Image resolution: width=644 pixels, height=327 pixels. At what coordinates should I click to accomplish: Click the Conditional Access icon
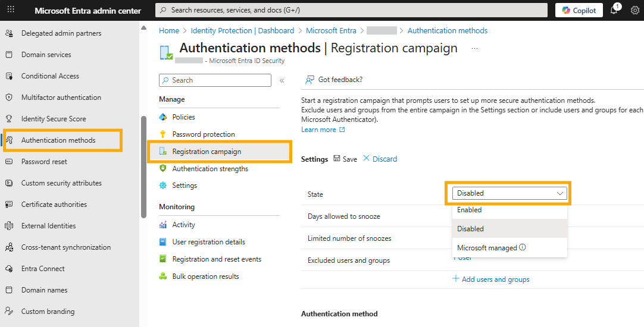9,76
